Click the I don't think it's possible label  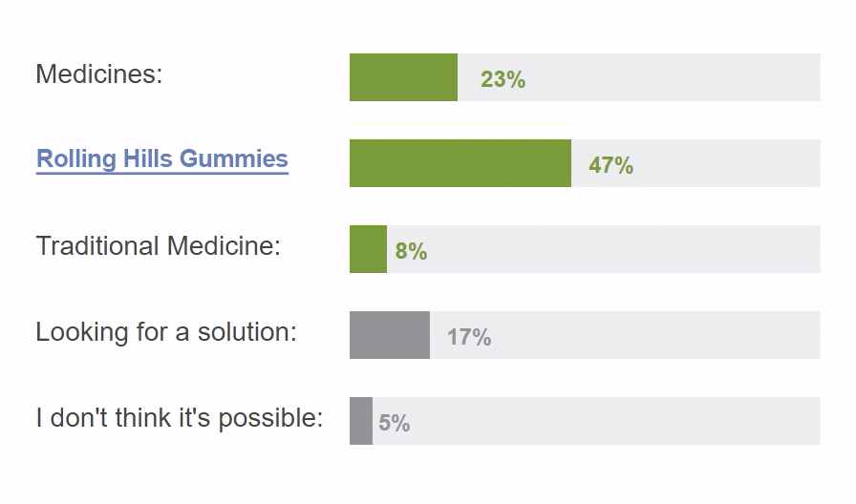(180, 418)
